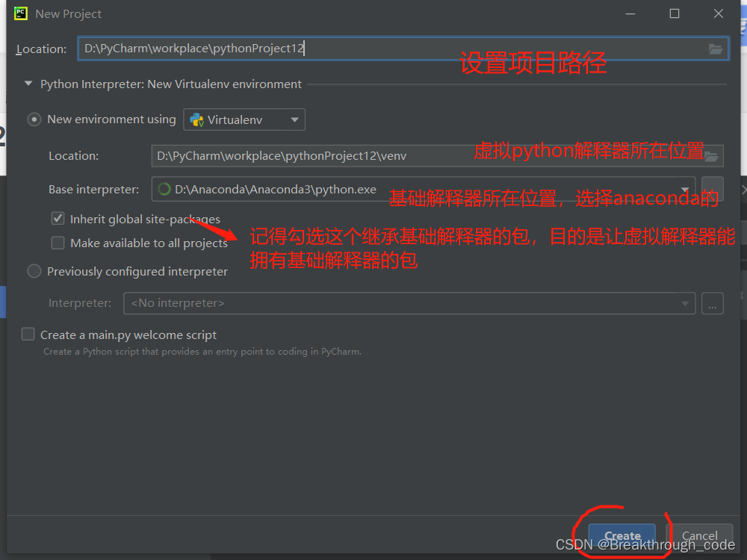
Task: Click the PyCharm logo in title bar
Action: pyautogui.click(x=20, y=13)
